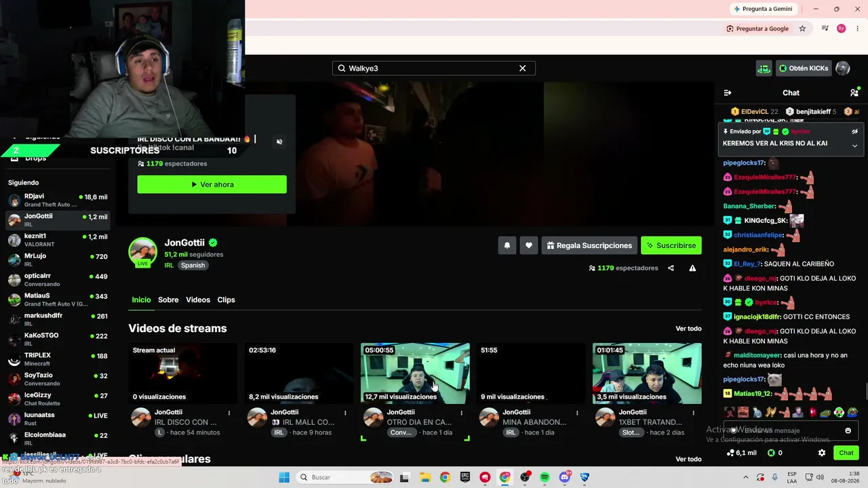Open the 05:00:55 video thumbnail

(x=415, y=373)
